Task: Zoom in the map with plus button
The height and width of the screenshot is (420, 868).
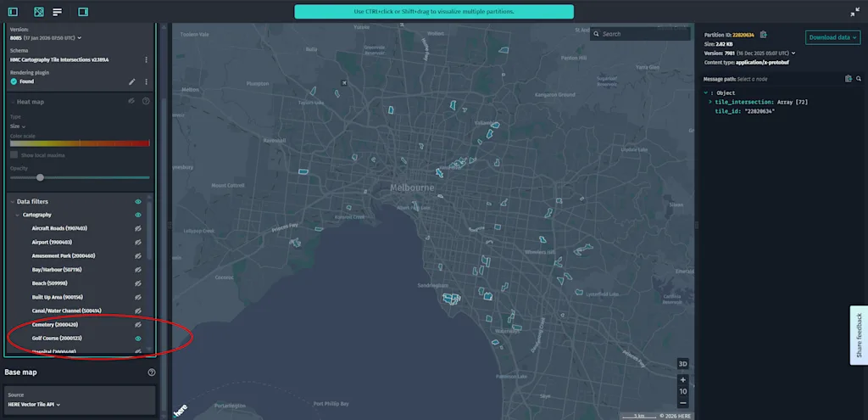Action: click(683, 380)
